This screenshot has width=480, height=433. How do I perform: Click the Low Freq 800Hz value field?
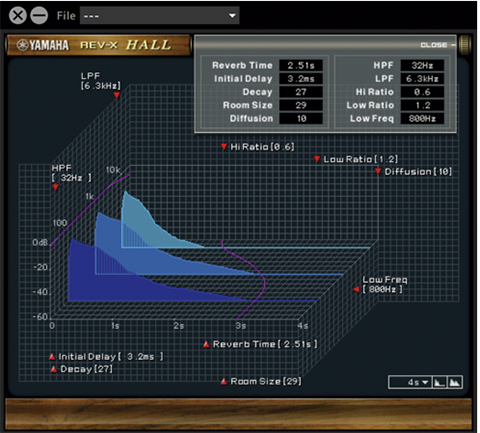422,119
